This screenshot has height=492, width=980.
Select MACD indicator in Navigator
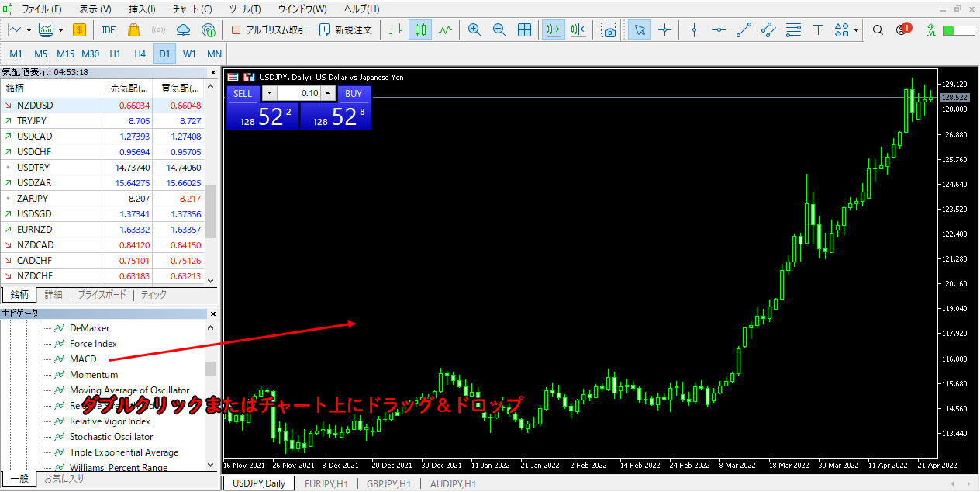tap(83, 359)
